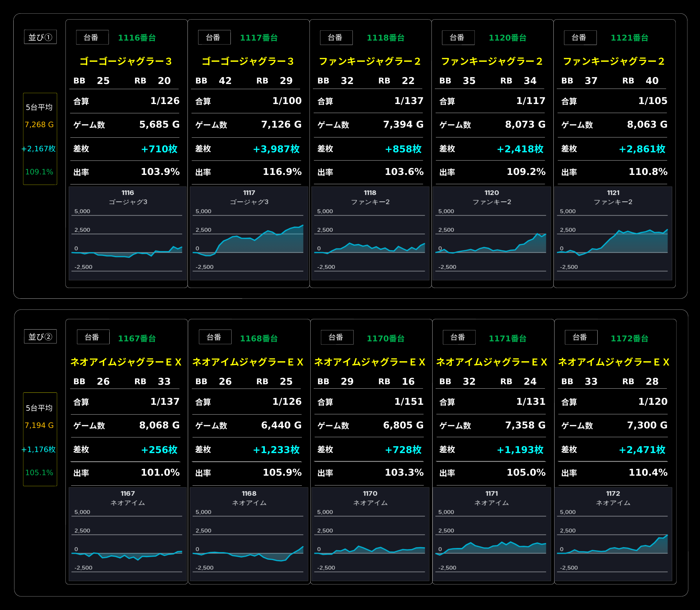Viewport: 700px width, 610px height.
Task: Pick the 110.4% payout rate
Action: click(x=648, y=473)
